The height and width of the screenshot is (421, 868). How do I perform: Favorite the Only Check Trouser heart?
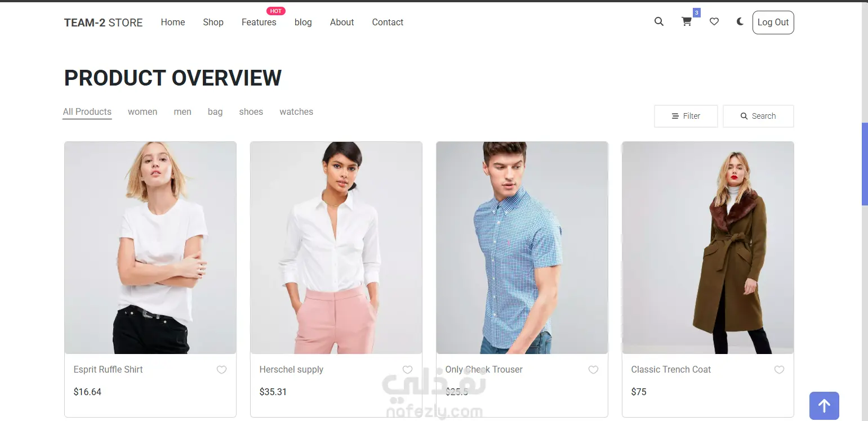click(594, 370)
